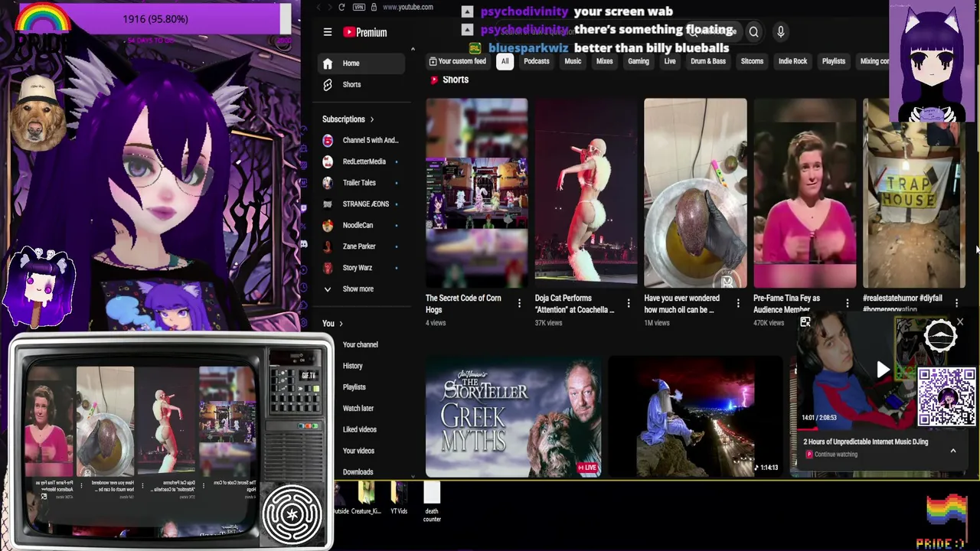Expand the You section chevron
The width and height of the screenshot is (980, 551).
[341, 324]
